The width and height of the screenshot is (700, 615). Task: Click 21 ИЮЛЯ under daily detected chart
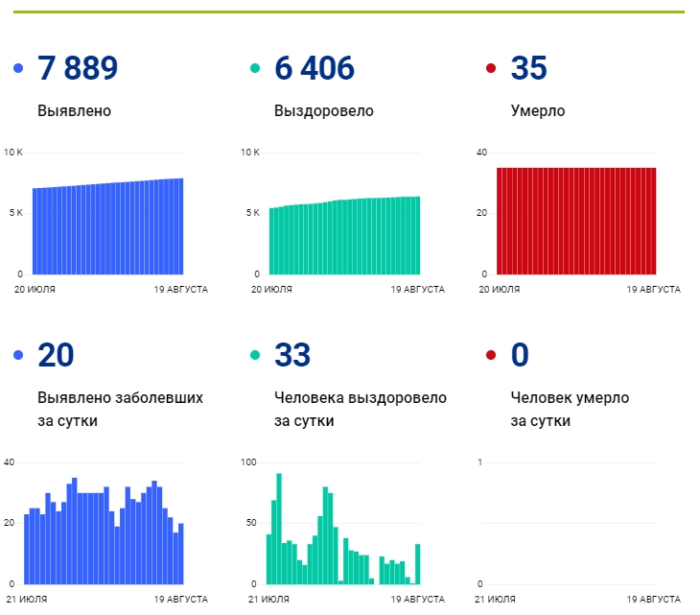click(27, 600)
